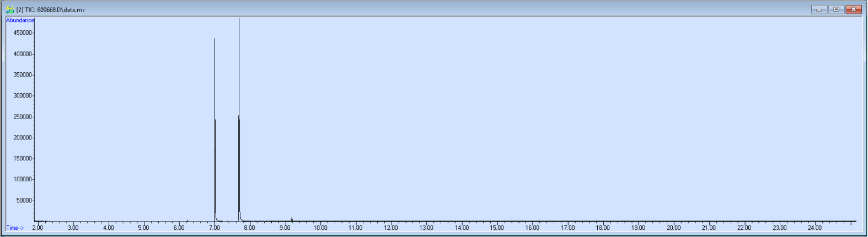
Task: Click the 5.00 time axis label
Action: 143,228
